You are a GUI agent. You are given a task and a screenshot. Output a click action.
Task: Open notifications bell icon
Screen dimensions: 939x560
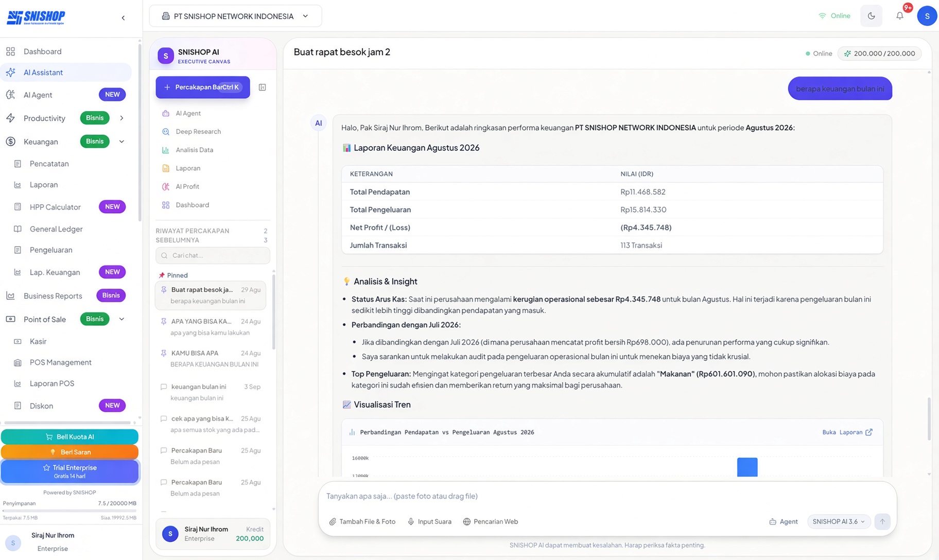pyautogui.click(x=899, y=16)
